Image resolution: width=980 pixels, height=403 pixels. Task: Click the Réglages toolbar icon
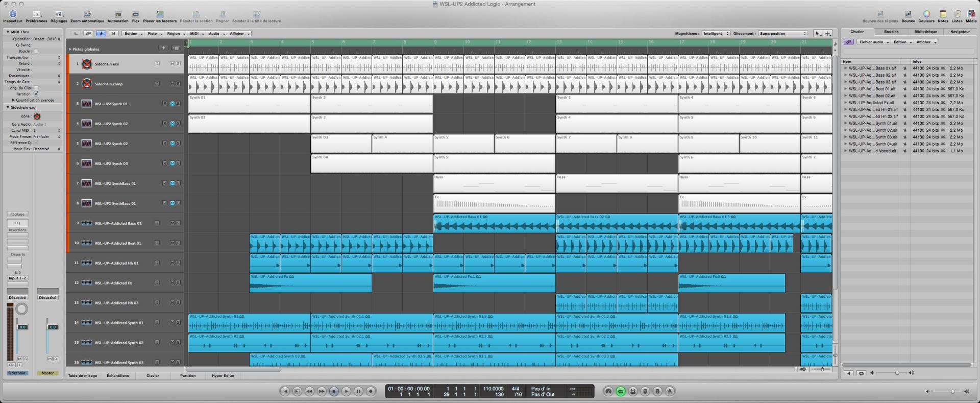(59, 14)
